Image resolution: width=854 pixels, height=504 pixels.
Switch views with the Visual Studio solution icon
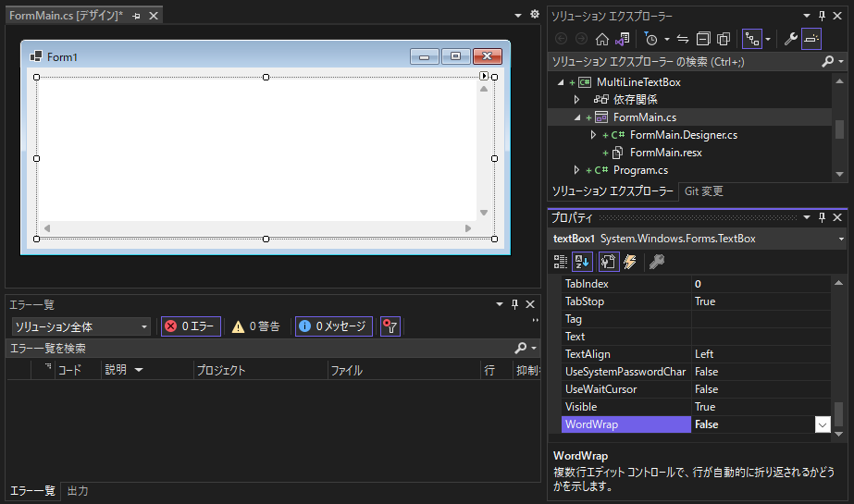[x=623, y=39]
